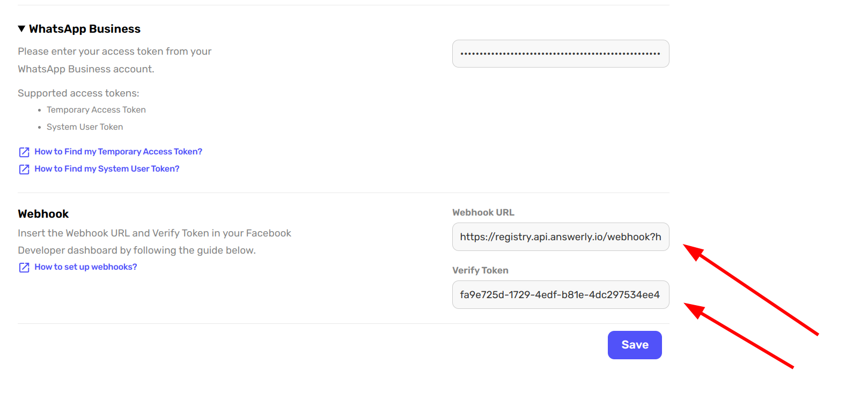Image resolution: width=868 pixels, height=407 pixels.
Task: Click the 'Temporary Access Token' bullet item
Action: (96, 110)
